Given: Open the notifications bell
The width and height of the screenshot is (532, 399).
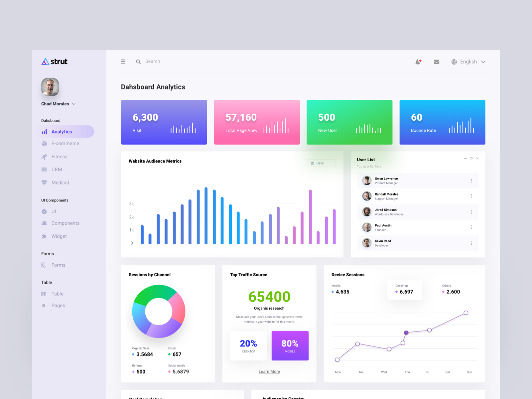Looking at the screenshot, I should [x=418, y=62].
